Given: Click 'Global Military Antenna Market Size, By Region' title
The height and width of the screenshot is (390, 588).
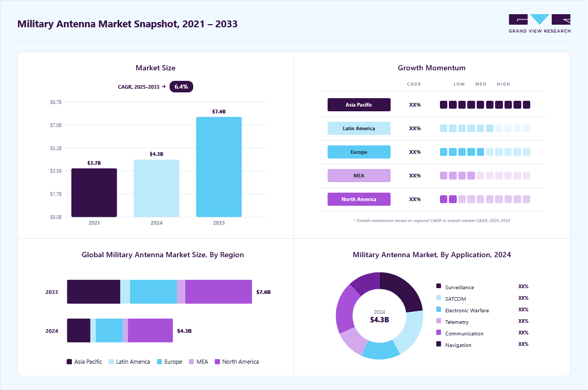Looking at the screenshot, I should tap(163, 255).
